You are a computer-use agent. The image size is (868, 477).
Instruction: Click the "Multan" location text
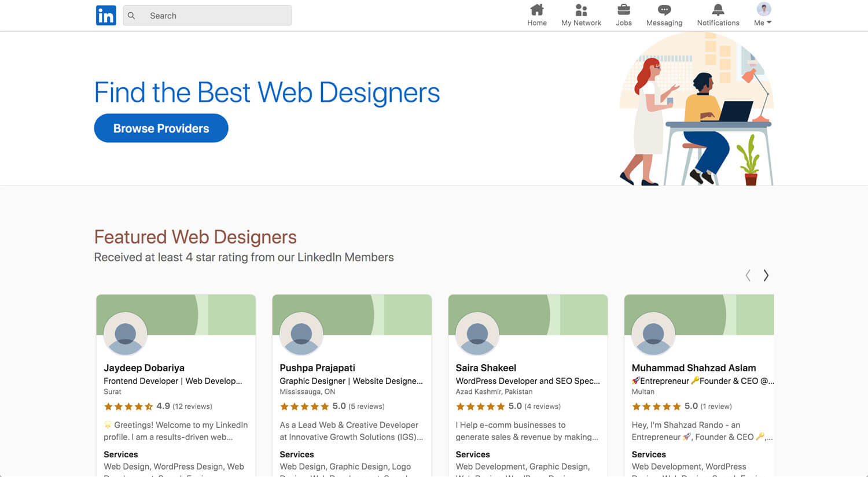tap(643, 392)
